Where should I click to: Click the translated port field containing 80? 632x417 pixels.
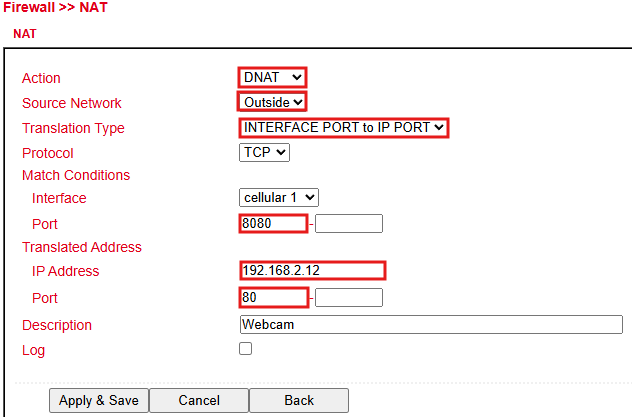coord(272,297)
